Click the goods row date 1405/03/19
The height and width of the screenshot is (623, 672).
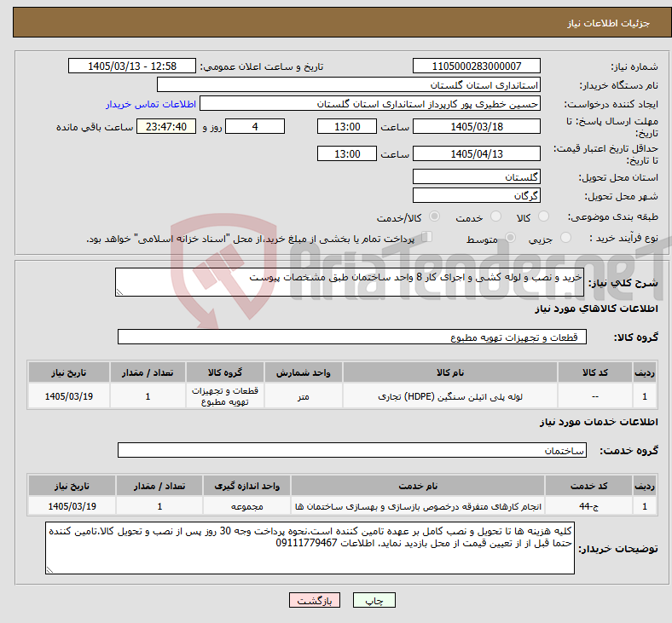coord(69,396)
